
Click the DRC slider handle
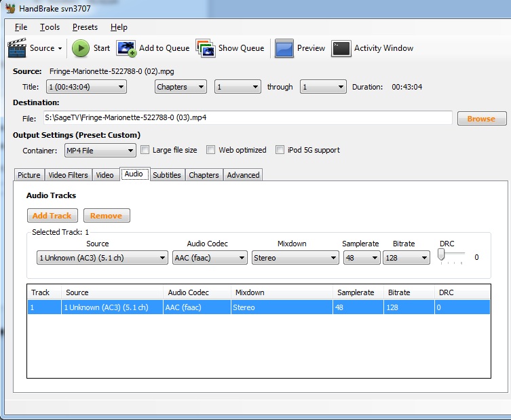coord(441,254)
